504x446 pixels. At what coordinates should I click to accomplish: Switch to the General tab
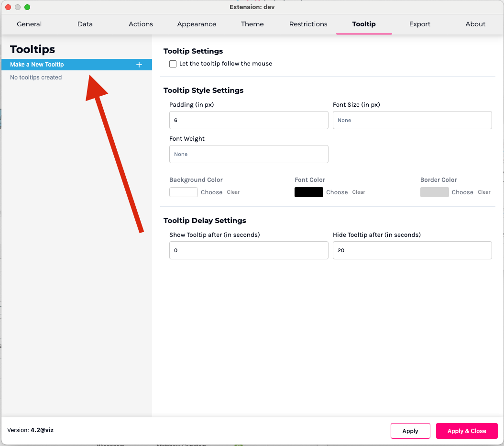(29, 24)
